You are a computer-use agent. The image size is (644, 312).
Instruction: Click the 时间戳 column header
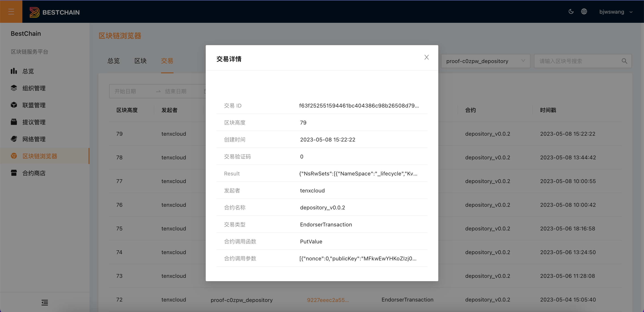548,110
